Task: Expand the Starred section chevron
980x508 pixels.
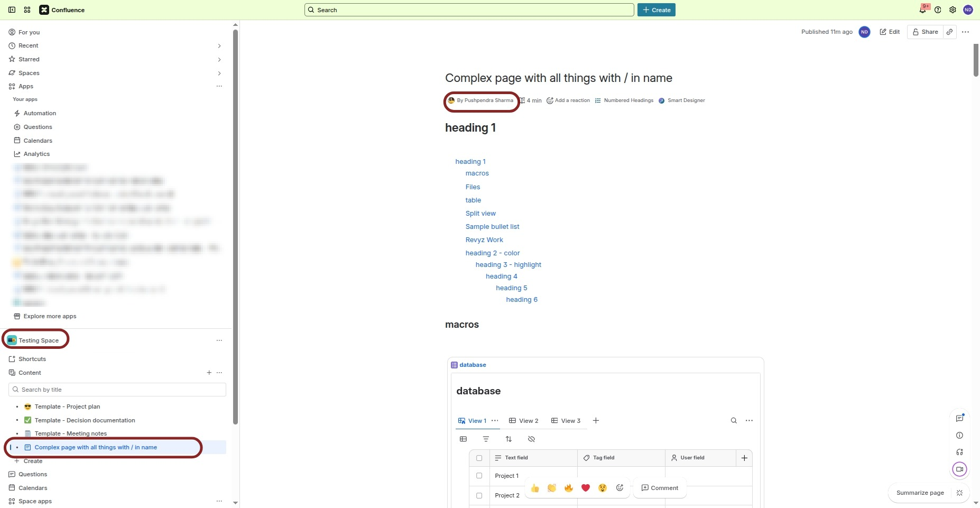Action: [219, 60]
